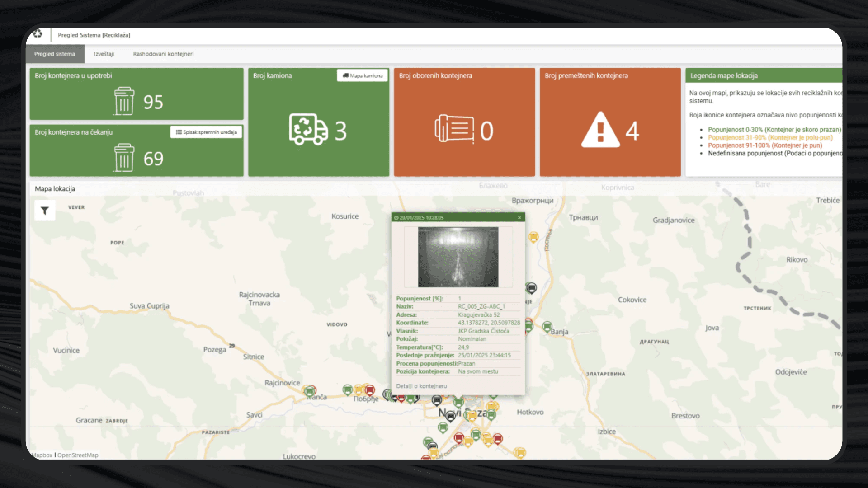Open the OpenStreetMap attribution link
Screen dimensions: 868x488
[78, 455]
